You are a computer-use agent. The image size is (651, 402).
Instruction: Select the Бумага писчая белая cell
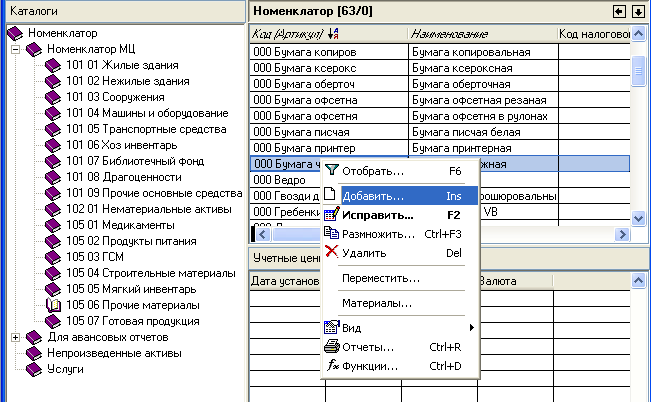point(483,132)
